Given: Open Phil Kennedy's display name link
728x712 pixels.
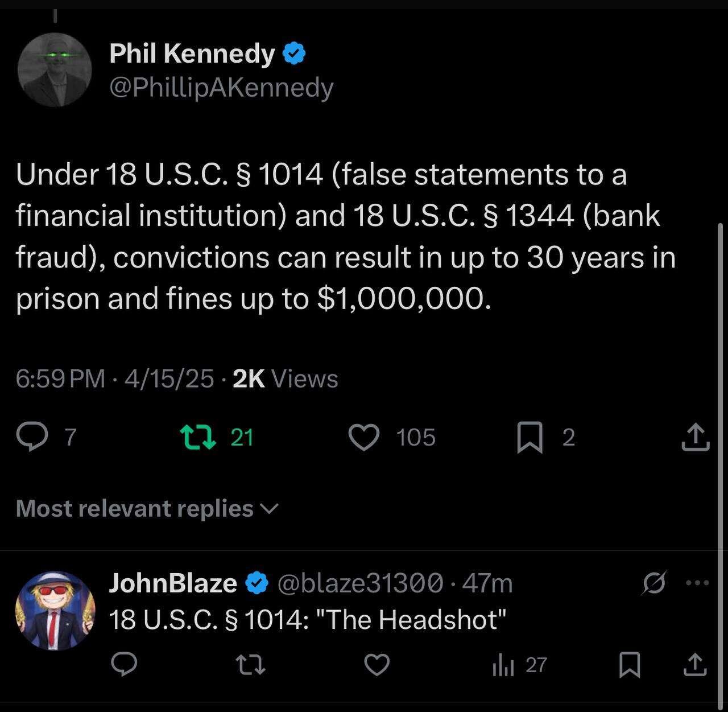Looking at the screenshot, I should point(192,53).
